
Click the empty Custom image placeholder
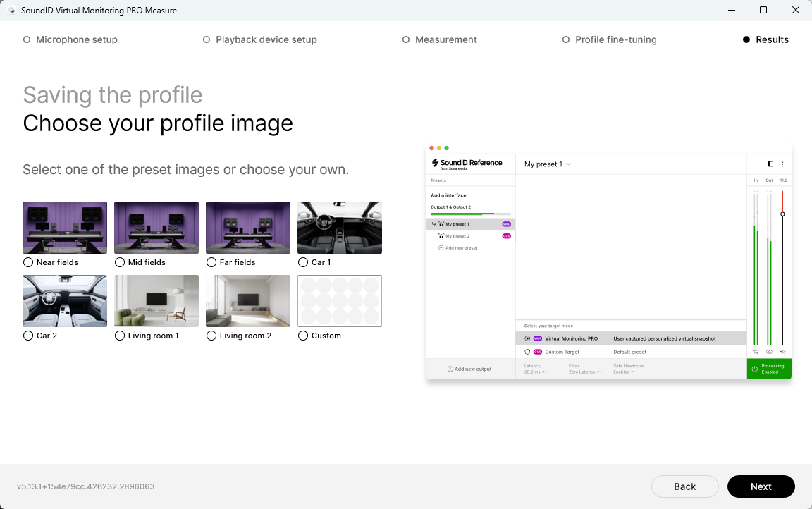340,301
